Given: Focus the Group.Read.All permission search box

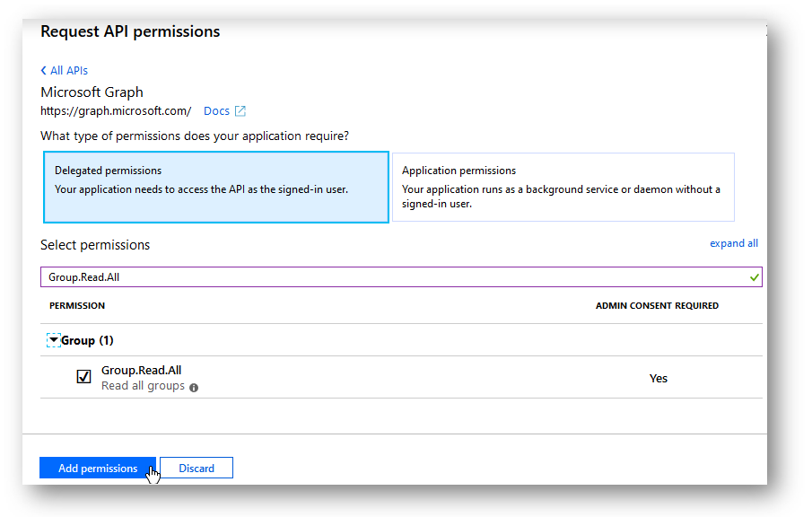Looking at the screenshot, I should coord(401,277).
